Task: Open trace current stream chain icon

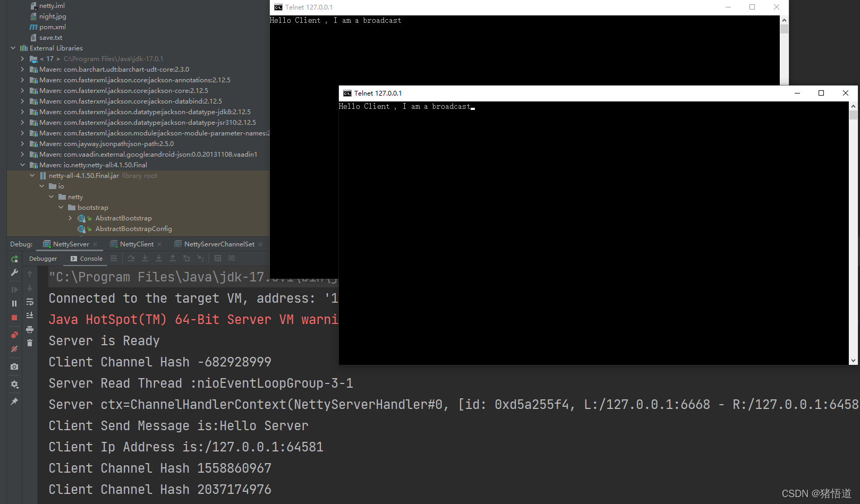Action: [x=232, y=258]
